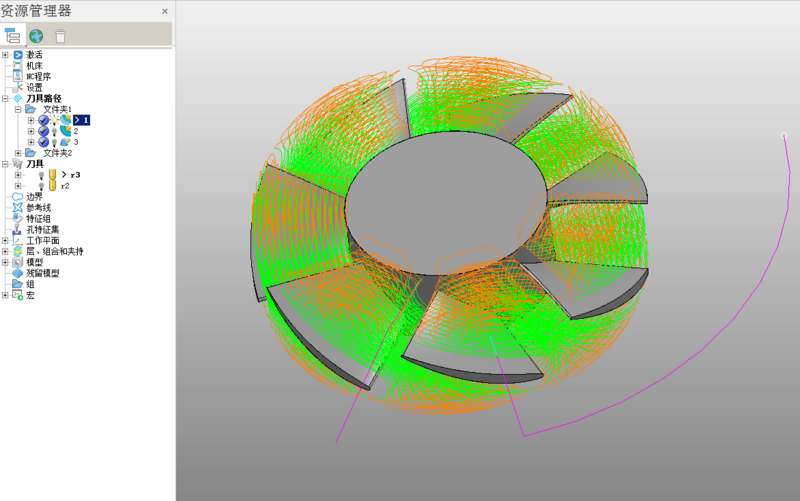Image resolution: width=800 pixels, height=501 pixels.
Task: Expand toolpath 3 entry
Action: [31, 142]
